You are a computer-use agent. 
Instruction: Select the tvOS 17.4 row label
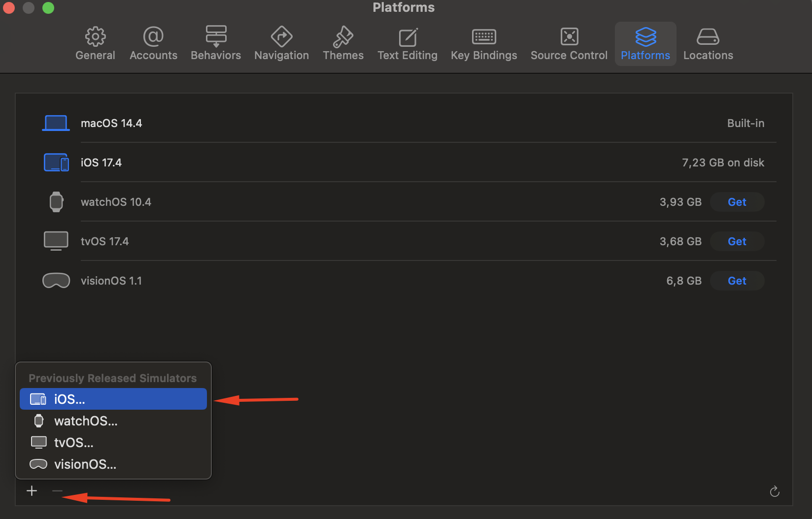(x=104, y=241)
